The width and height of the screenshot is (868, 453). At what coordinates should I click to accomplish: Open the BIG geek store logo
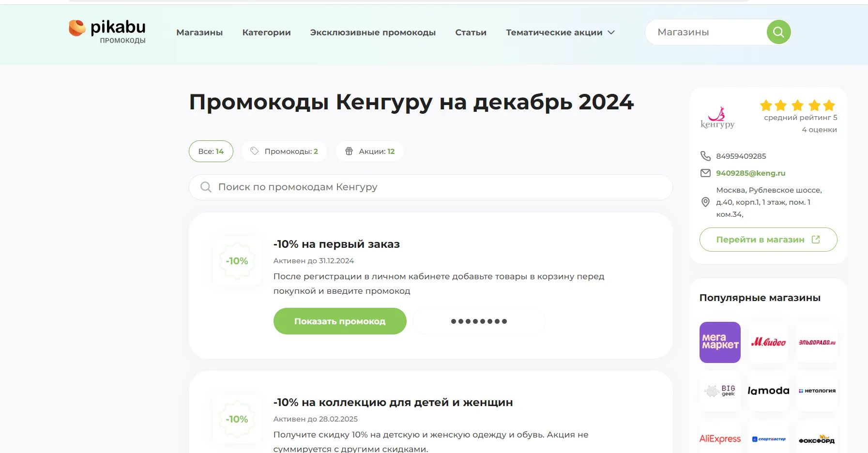720,391
